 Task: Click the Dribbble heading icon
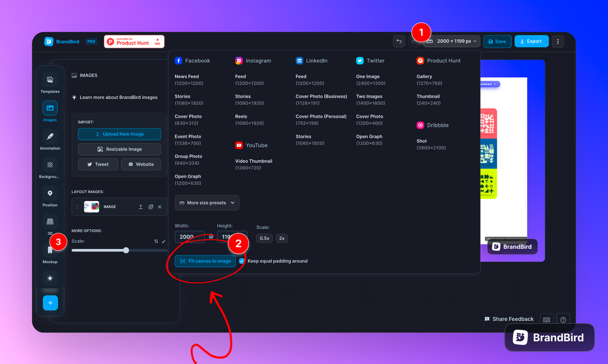tap(420, 125)
